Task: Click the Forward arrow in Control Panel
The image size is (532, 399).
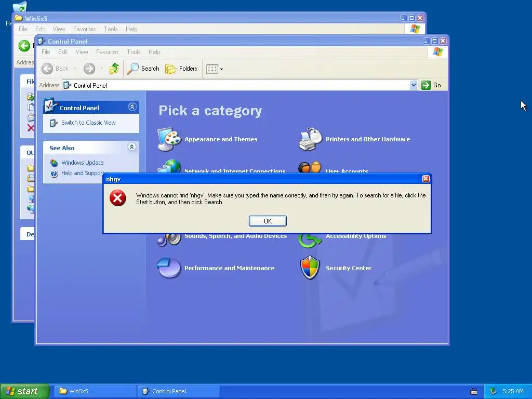Action: click(89, 69)
